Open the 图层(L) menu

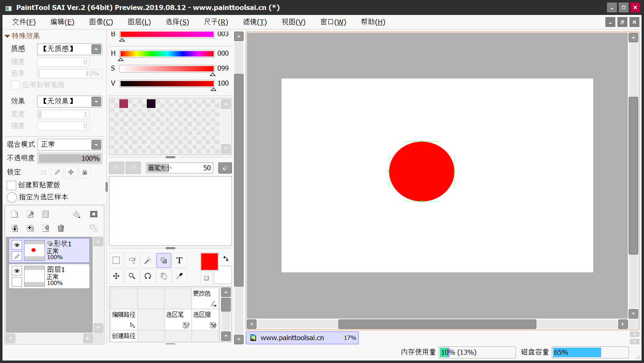(x=139, y=22)
